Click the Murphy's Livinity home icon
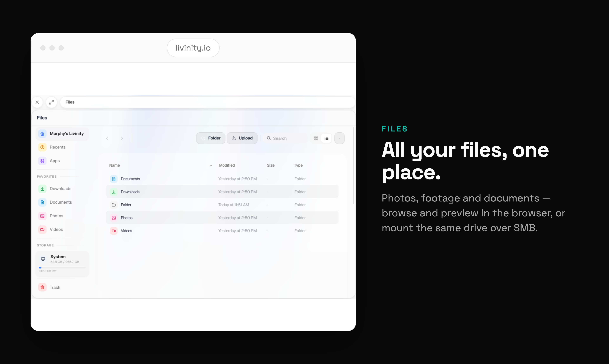The image size is (609, 364). (x=43, y=133)
